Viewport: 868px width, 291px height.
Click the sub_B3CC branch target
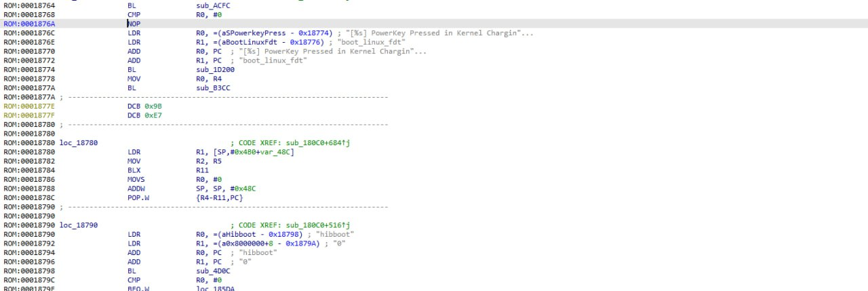[212, 88]
